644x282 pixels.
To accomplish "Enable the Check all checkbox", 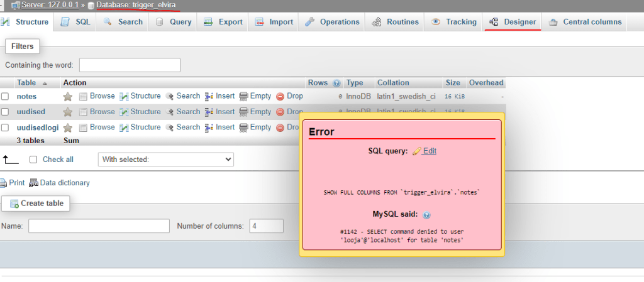I will click(x=34, y=160).
